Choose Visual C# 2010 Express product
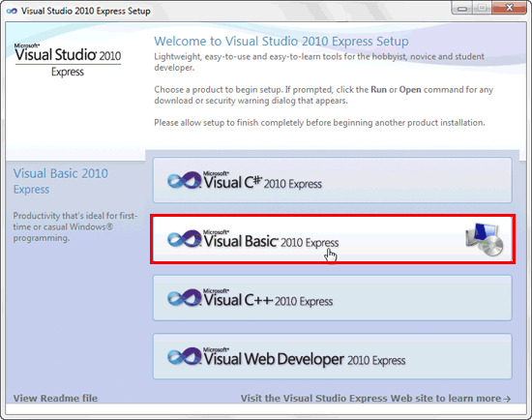This screenshot has width=532, height=420. click(332, 180)
